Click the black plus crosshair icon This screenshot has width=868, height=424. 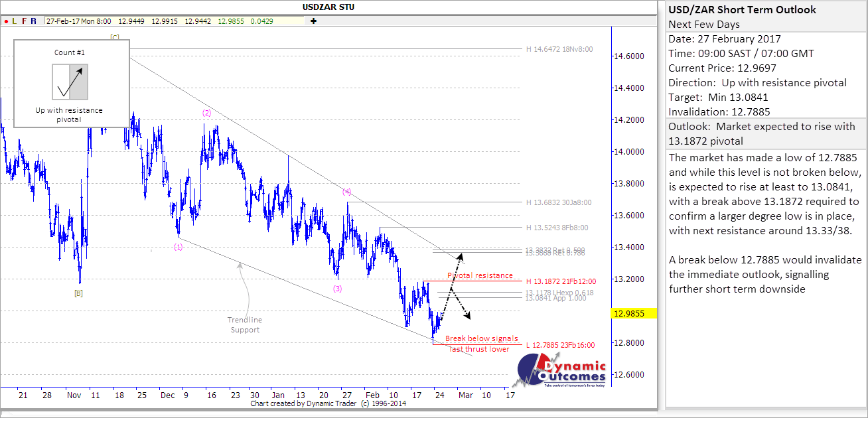coord(313,21)
